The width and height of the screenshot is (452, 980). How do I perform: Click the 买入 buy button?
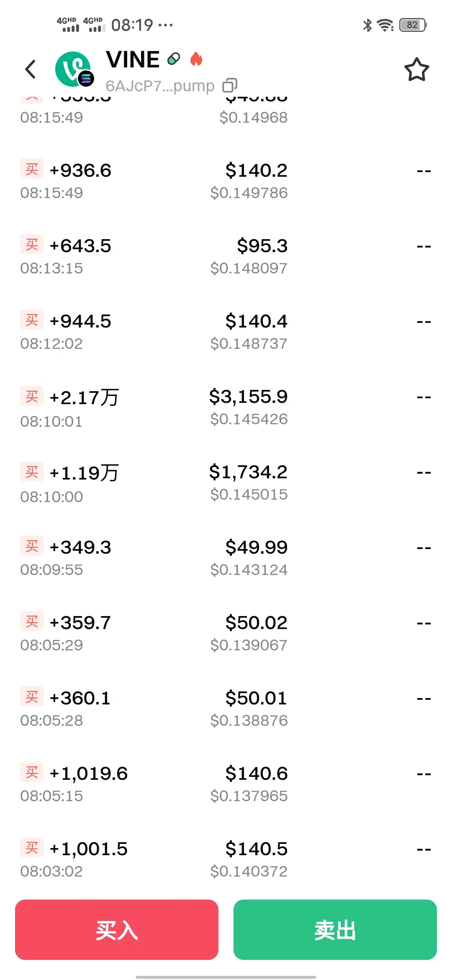click(117, 930)
